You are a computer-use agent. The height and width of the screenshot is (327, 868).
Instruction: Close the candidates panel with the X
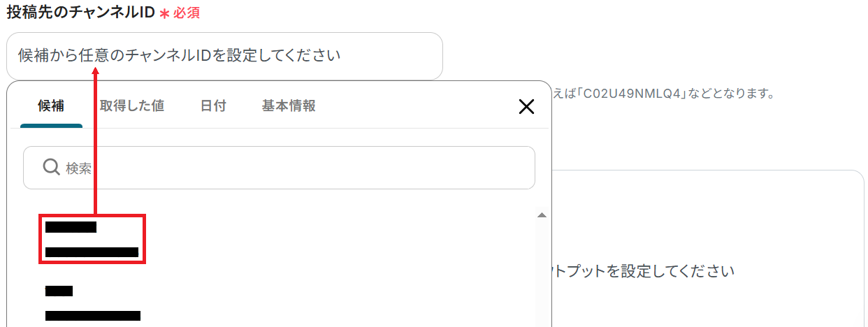(x=526, y=106)
